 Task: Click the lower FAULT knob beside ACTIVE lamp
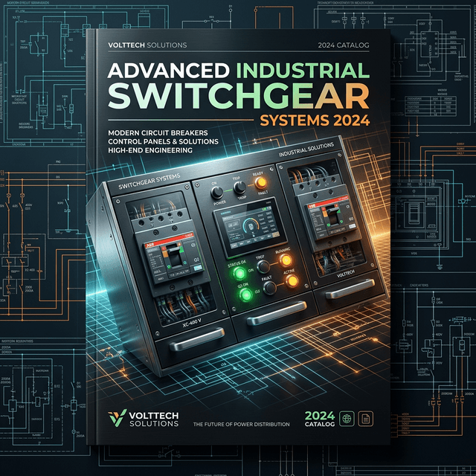pyautogui.click(x=269, y=288)
